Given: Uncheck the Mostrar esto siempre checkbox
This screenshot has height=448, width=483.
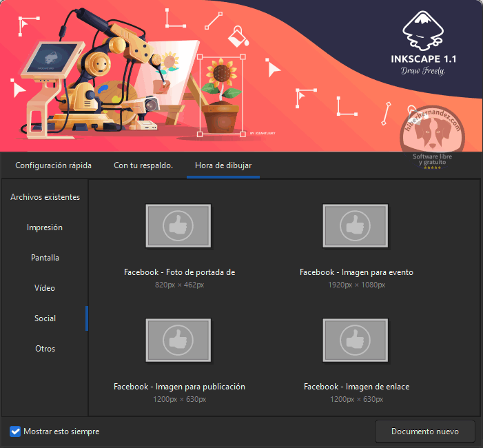Looking at the screenshot, I should tap(15, 431).
